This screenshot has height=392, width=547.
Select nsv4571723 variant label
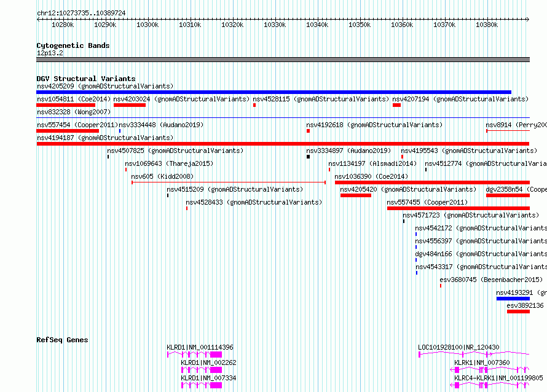(x=471, y=215)
